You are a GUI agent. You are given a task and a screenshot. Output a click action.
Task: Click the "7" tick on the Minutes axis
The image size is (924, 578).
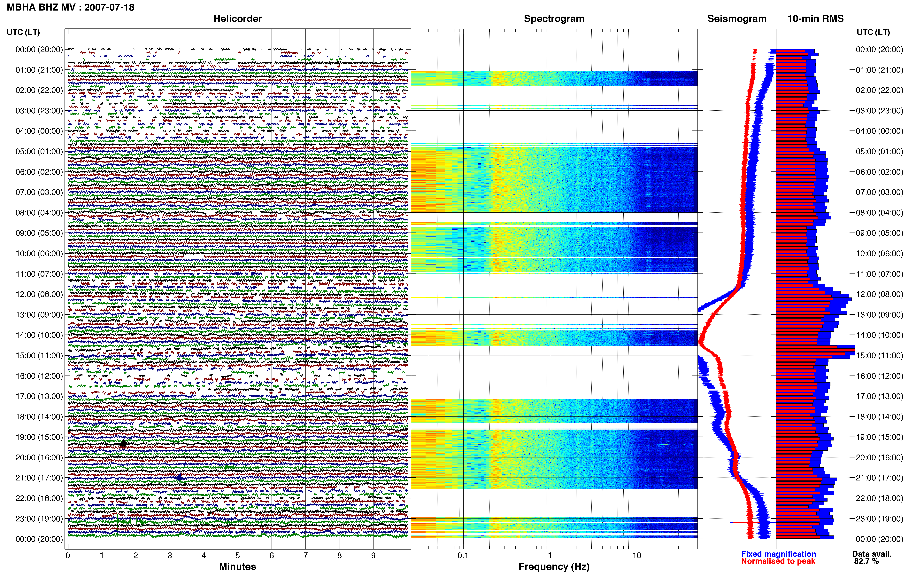[306, 555]
